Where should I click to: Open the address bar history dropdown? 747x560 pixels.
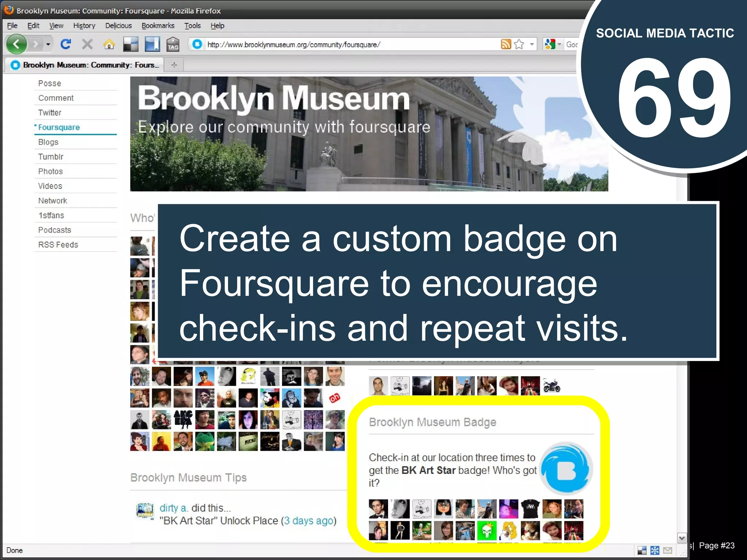coord(532,44)
